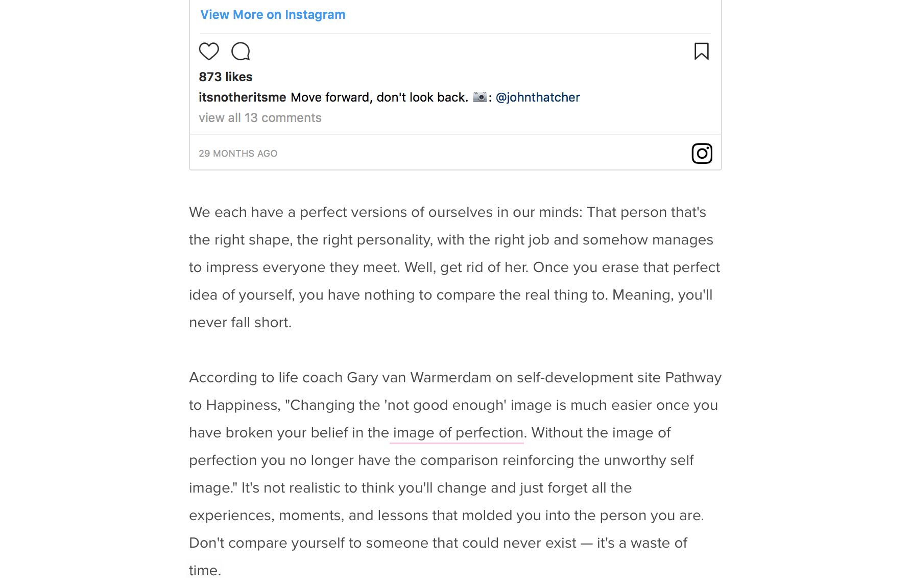
Task: Click the words According to life coach
Action: [x=266, y=378]
